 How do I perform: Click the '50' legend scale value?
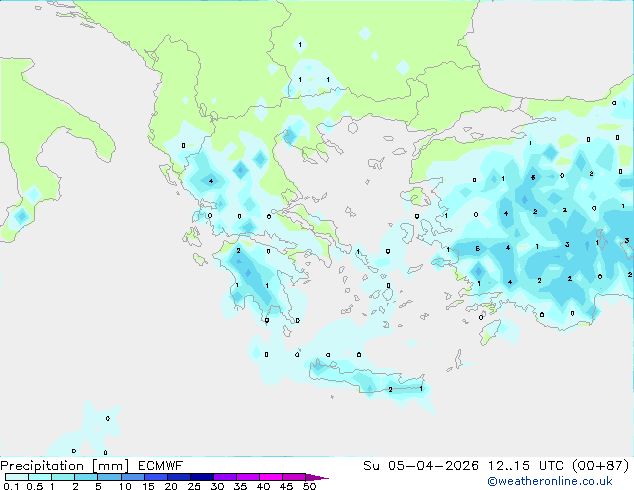pos(309,486)
